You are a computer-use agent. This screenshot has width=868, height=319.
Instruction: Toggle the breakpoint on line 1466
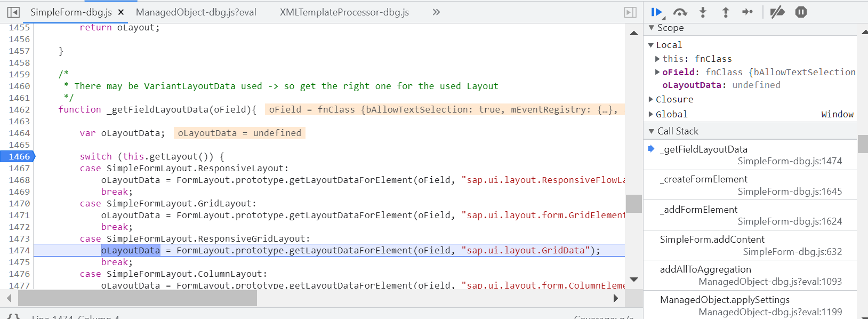click(x=18, y=156)
